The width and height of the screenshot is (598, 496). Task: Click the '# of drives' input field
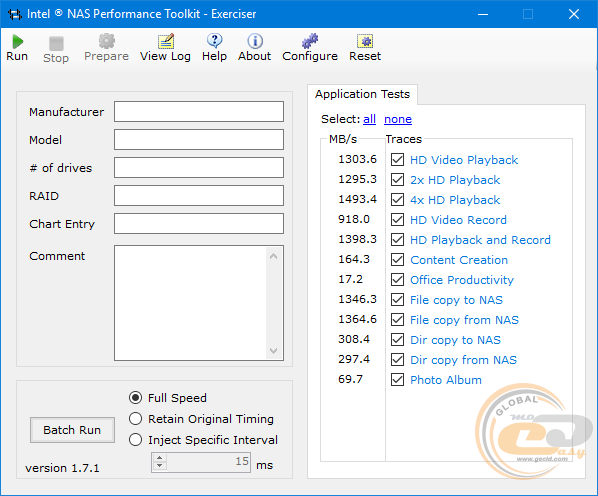tap(199, 167)
